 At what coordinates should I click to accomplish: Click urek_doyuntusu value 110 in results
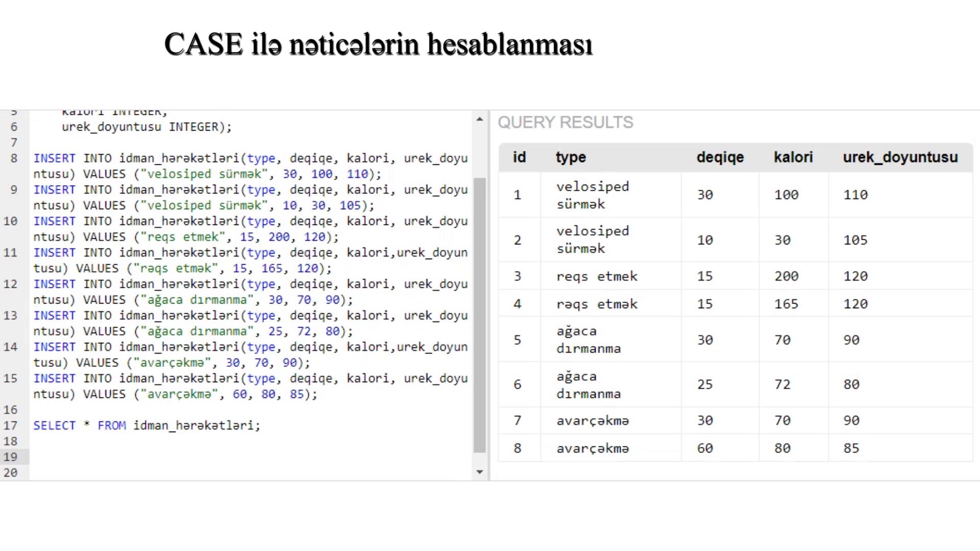pyautogui.click(x=855, y=195)
